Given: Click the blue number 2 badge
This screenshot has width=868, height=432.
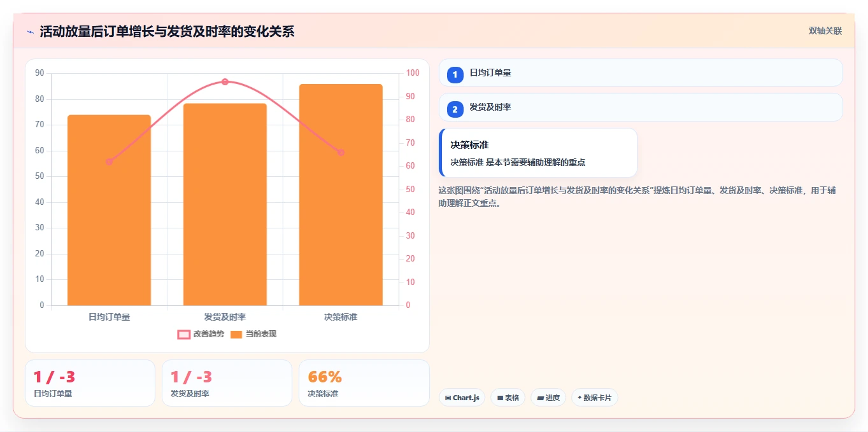Looking at the screenshot, I should (x=455, y=109).
